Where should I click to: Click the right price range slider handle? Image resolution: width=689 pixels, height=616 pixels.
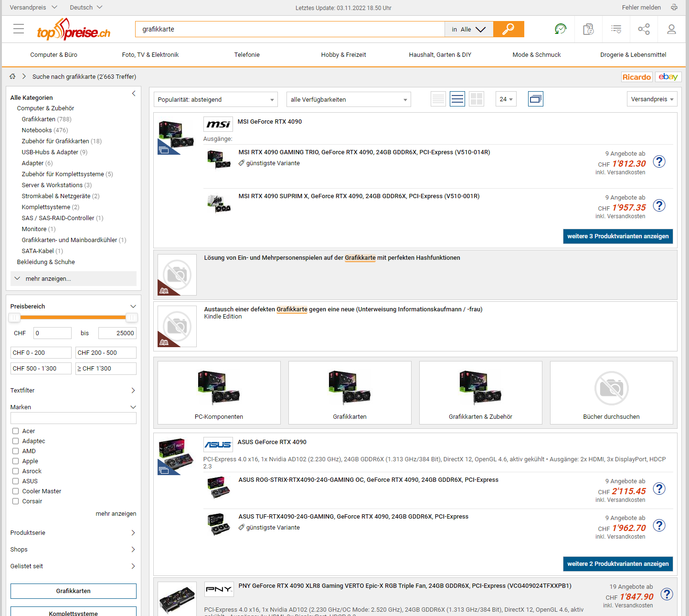point(132,318)
